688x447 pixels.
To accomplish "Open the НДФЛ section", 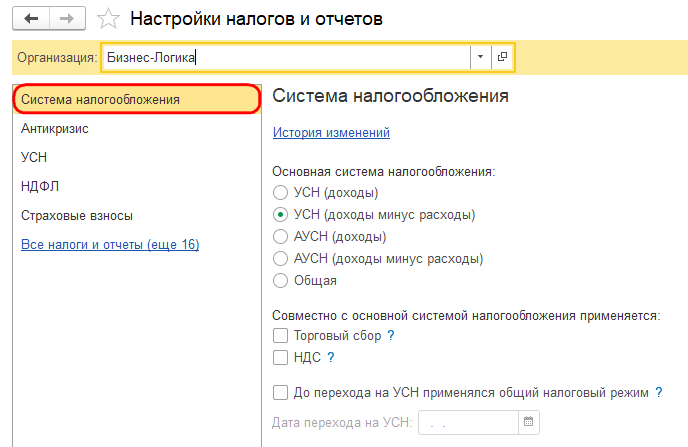I will (x=137, y=186).
